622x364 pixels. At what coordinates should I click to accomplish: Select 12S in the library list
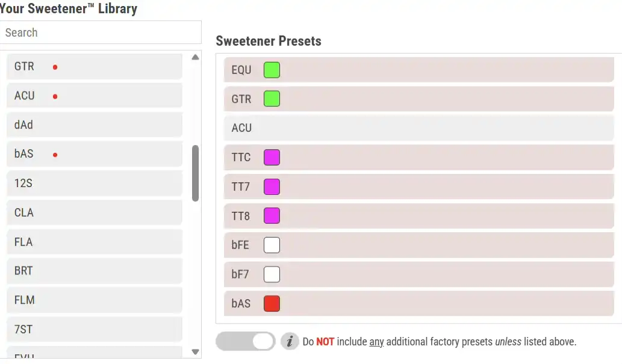(95, 183)
